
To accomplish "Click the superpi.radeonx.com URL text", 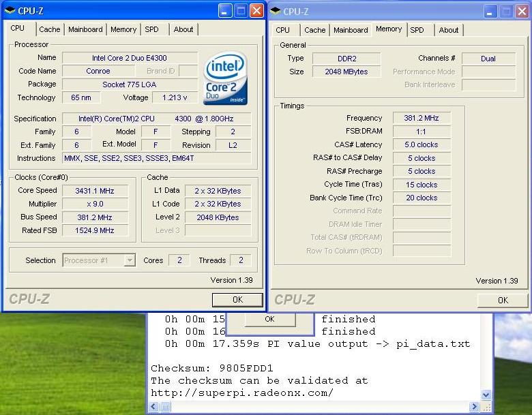I will [x=242, y=393].
